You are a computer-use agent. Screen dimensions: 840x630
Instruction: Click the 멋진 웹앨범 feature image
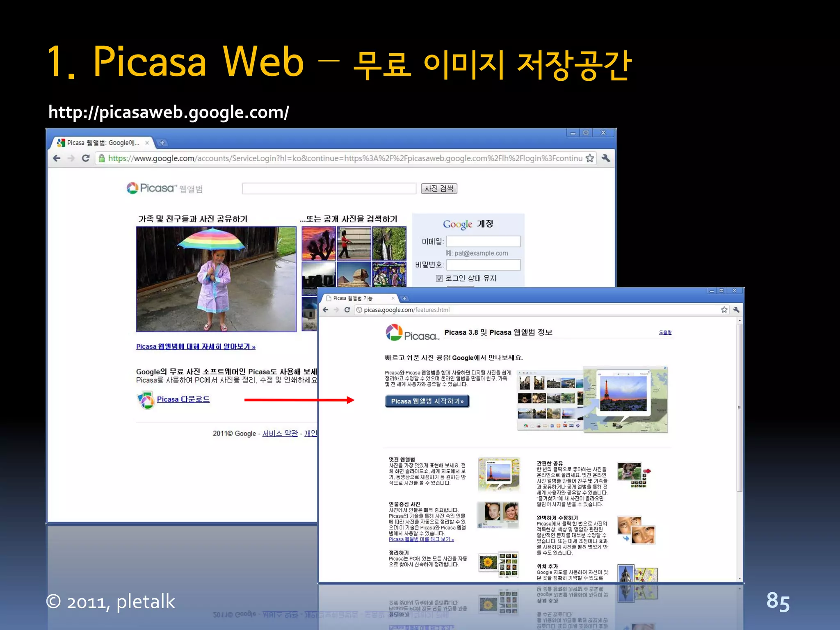point(499,475)
